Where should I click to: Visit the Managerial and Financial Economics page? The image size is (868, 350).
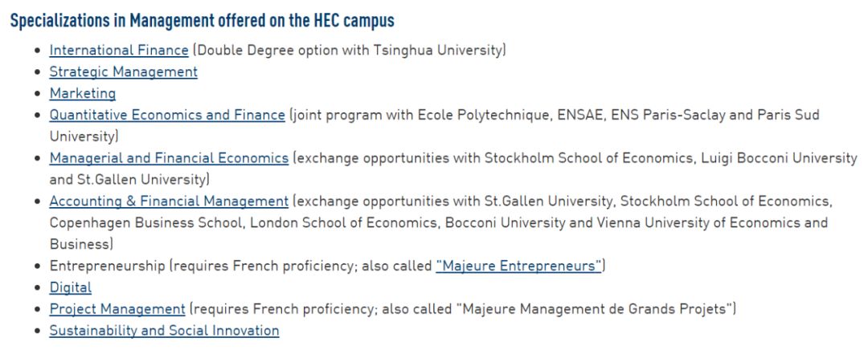click(169, 158)
